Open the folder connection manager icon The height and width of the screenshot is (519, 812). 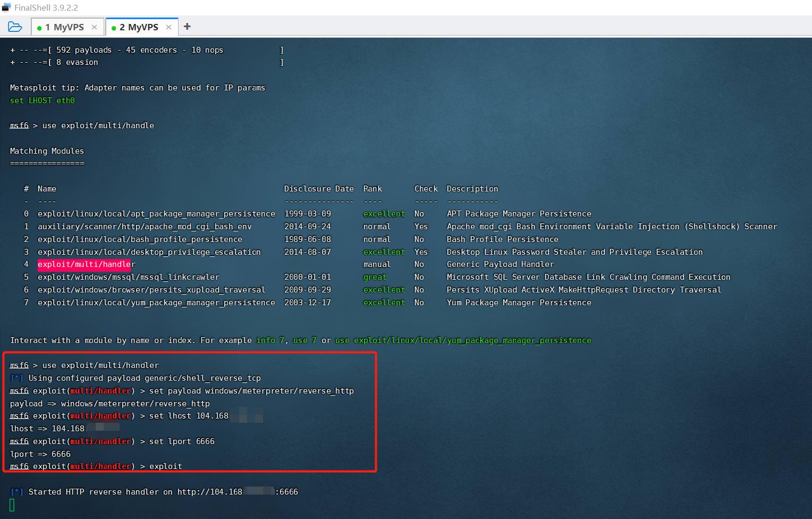tap(15, 27)
